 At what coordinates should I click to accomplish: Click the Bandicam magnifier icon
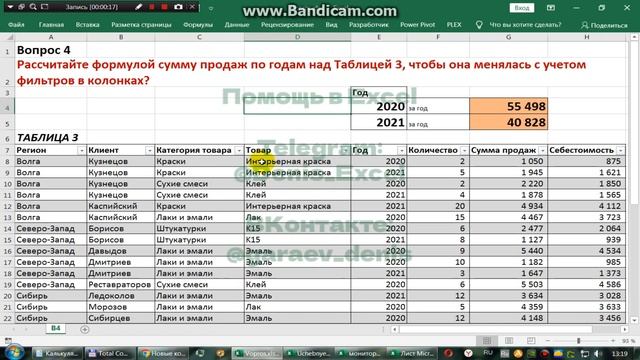[33, 7]
